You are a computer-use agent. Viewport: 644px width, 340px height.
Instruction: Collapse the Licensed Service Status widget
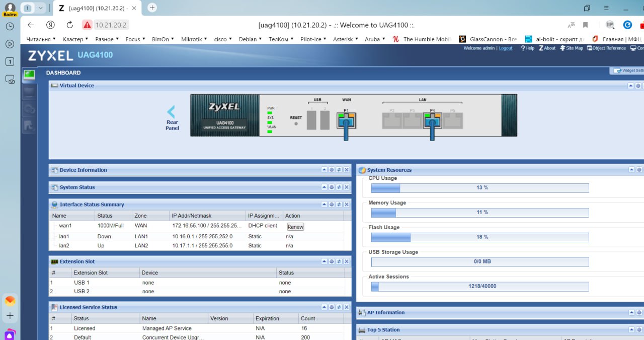[x=325, y=307]
